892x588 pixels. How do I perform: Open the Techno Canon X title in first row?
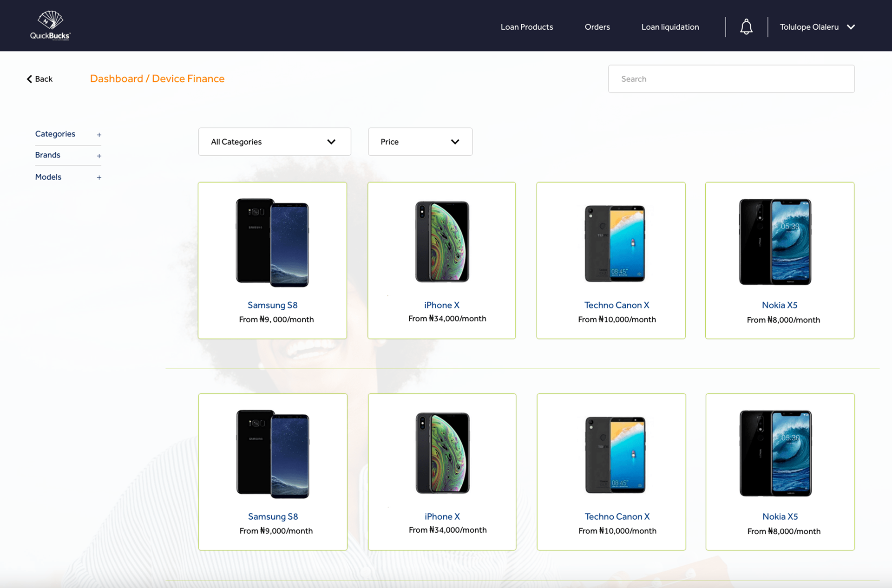(617, 305)
